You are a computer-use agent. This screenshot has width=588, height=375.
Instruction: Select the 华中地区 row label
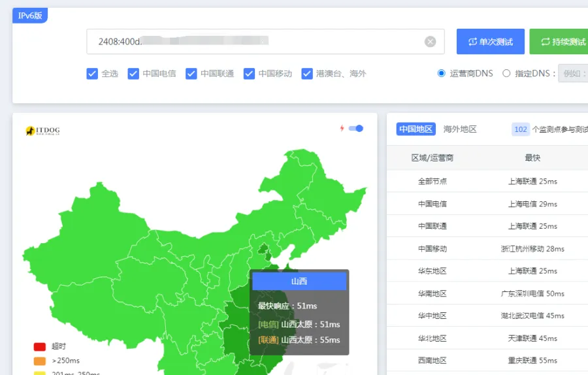coord(433,316)
